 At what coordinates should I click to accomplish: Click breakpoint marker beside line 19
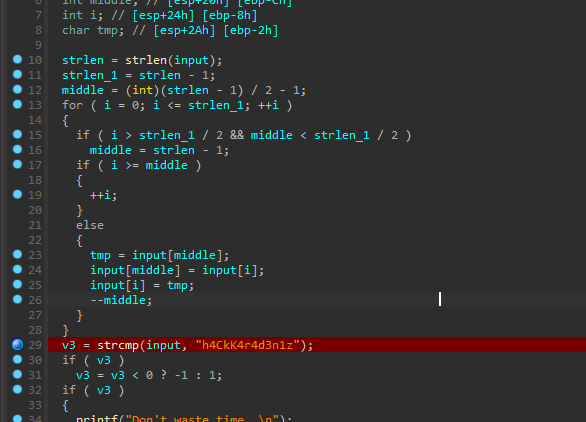pyautogui.click(x=18, y=194)
